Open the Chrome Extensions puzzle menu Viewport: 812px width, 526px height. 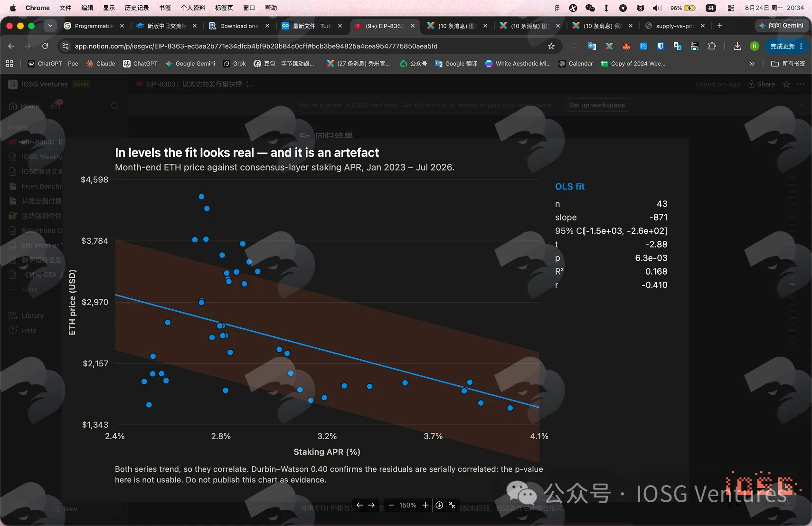point(712,46)
